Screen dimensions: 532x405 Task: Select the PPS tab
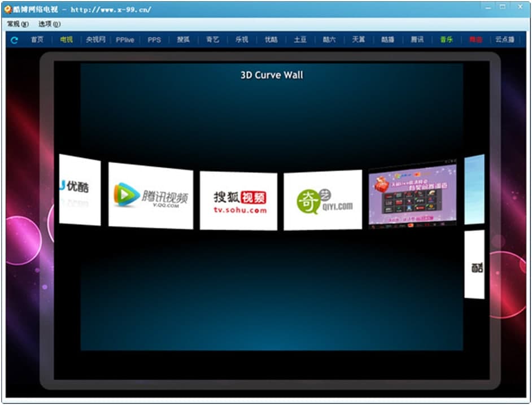click(154, 40)
